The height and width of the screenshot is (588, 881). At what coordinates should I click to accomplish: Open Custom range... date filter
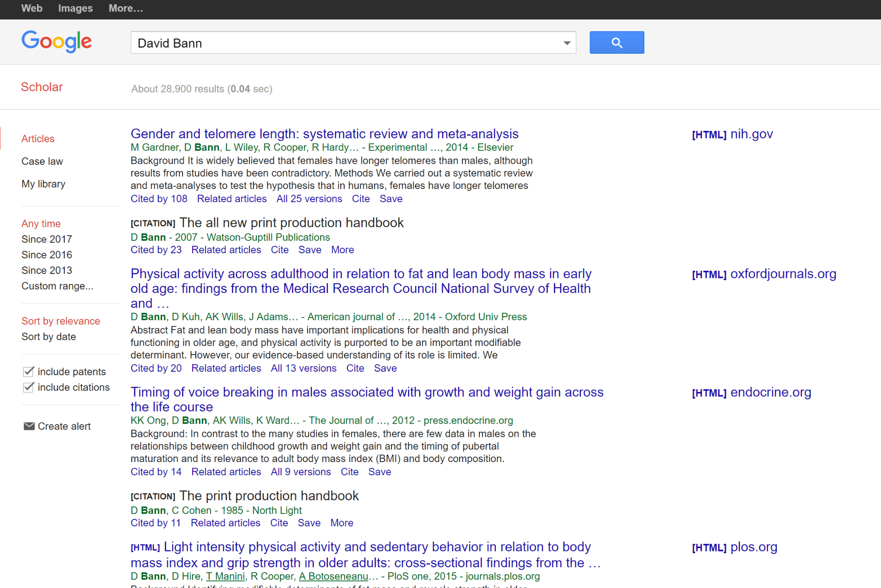(x=57, y=286)
